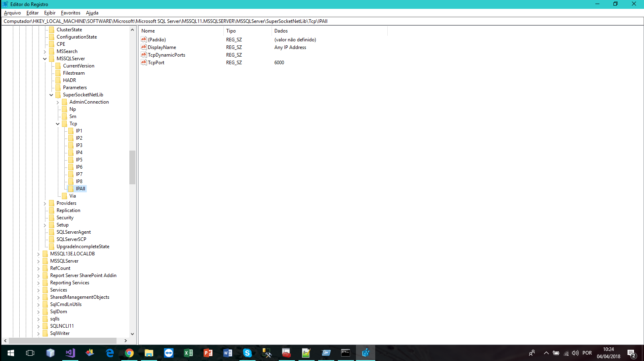Viewport: 644px width, 361px height.
Task: Show hidden system tray icons
Action: coord(546,353)
